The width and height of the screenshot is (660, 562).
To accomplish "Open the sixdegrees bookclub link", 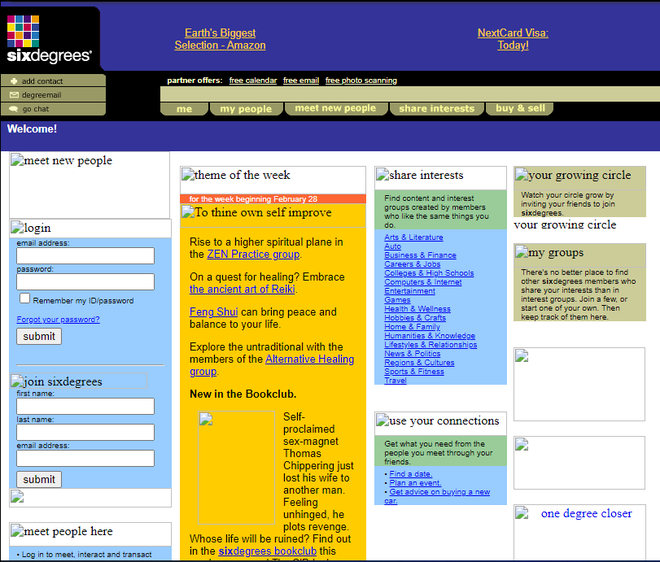I will coord(267,551).
